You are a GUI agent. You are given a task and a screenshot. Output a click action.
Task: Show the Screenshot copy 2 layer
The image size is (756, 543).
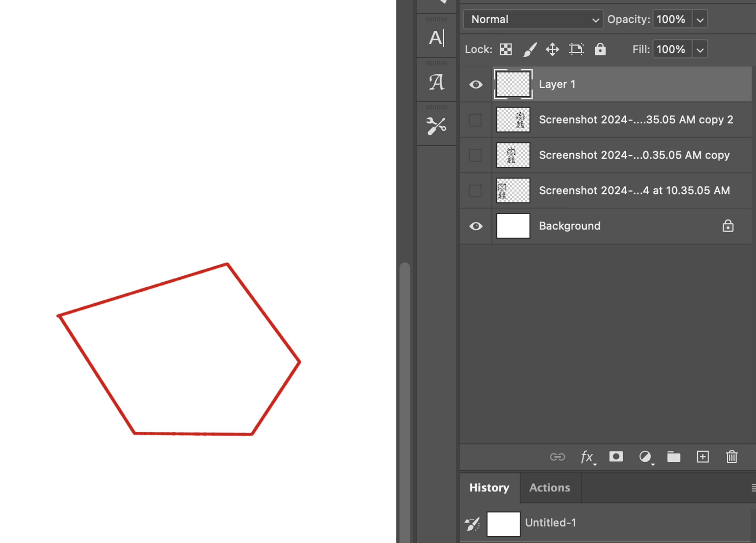475,120
